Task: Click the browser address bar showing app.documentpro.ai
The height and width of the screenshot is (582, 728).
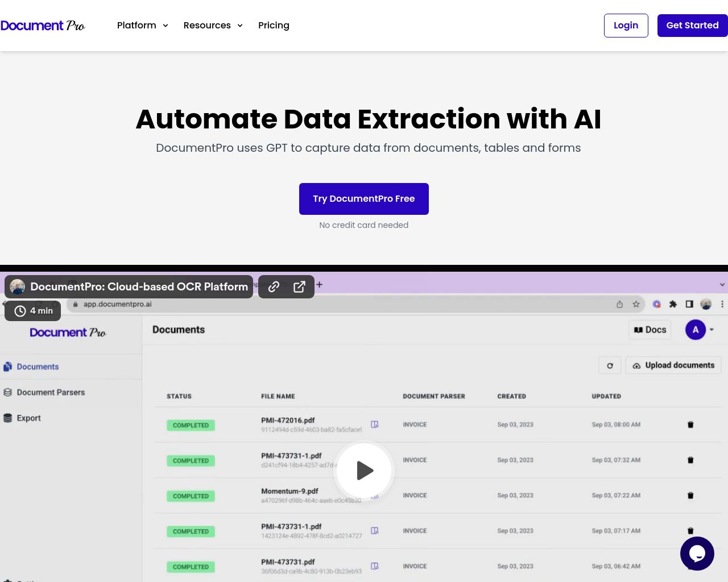Action: click(118, 304)
